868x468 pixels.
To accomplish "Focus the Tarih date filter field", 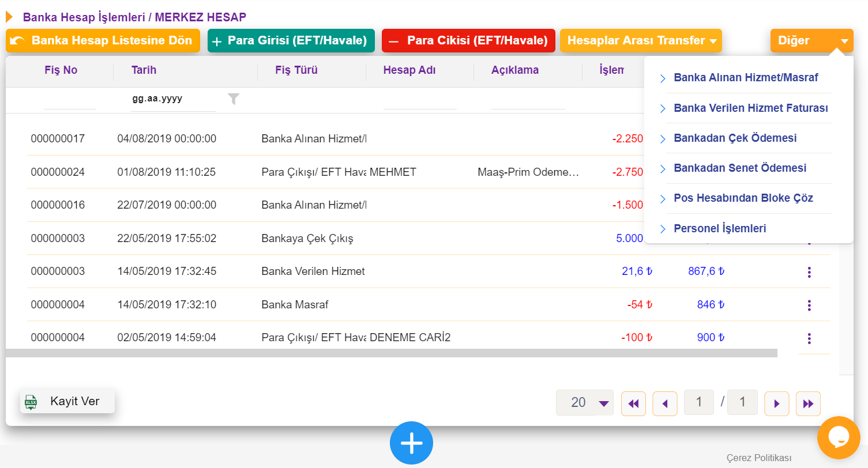I will pyautogui.click(x=173, y=99).
